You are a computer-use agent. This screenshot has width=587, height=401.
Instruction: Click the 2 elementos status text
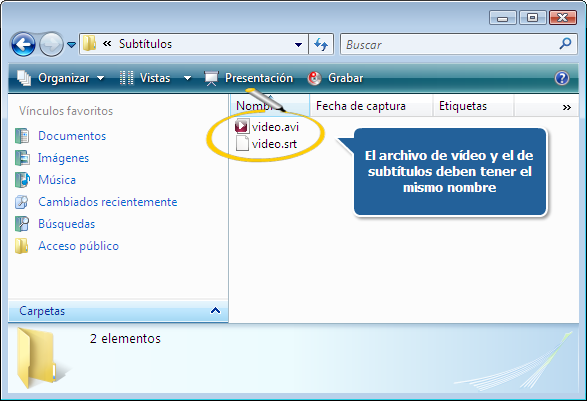coord(125,338)
